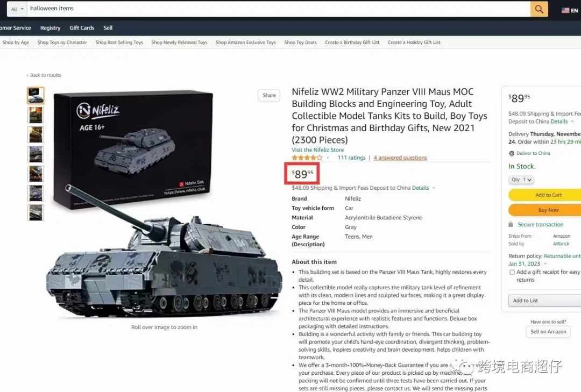Visit the Nifeliz Store link
Screen dimensions: 581x392
[x=317, y=150]
